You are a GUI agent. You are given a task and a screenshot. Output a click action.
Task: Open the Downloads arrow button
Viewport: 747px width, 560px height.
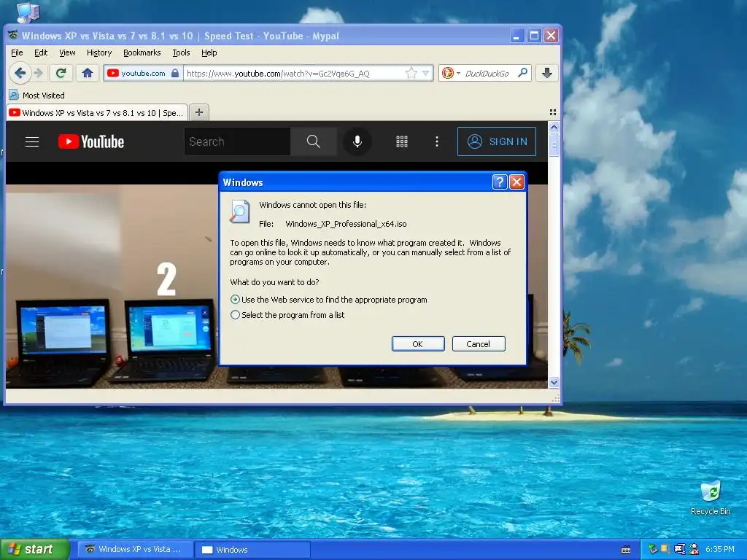[547, 73]
